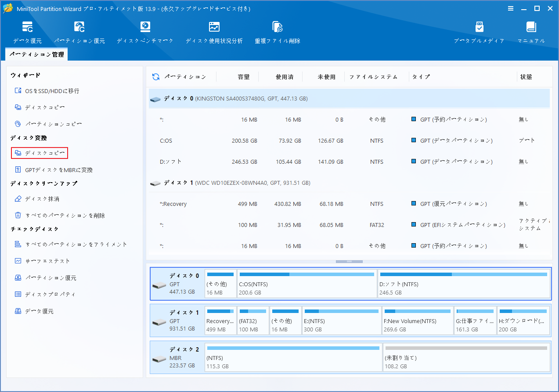Select the D:ソフト(NTFS) block in the disk map

pos(464,284)
